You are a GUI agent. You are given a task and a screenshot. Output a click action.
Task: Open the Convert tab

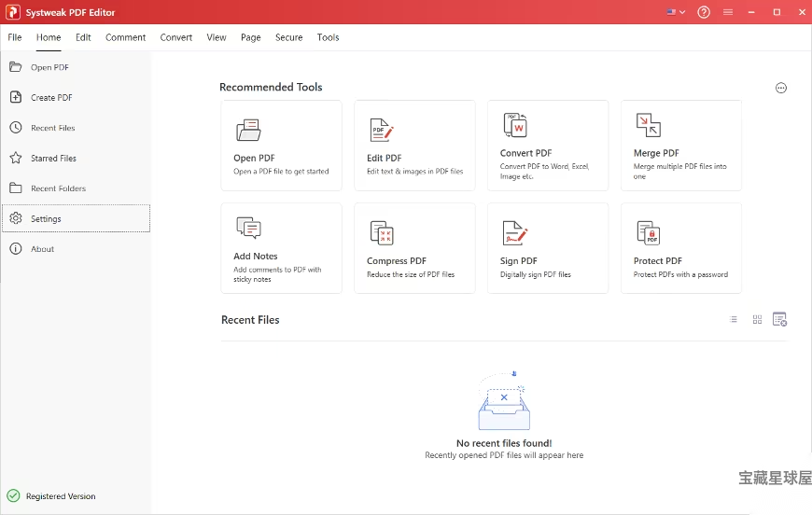click(x=176, y=37)
